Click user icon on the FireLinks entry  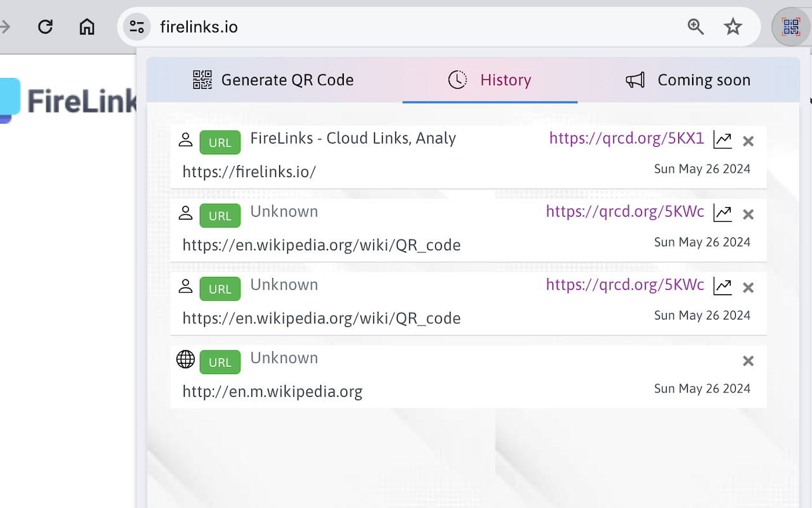[185, 140]
